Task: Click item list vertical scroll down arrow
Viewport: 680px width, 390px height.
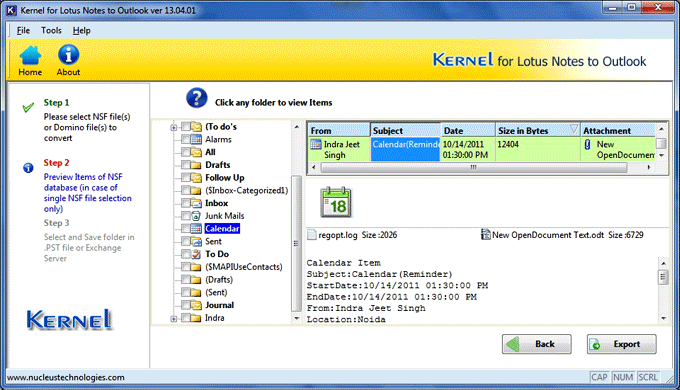Action: click(x=661, y=155)
